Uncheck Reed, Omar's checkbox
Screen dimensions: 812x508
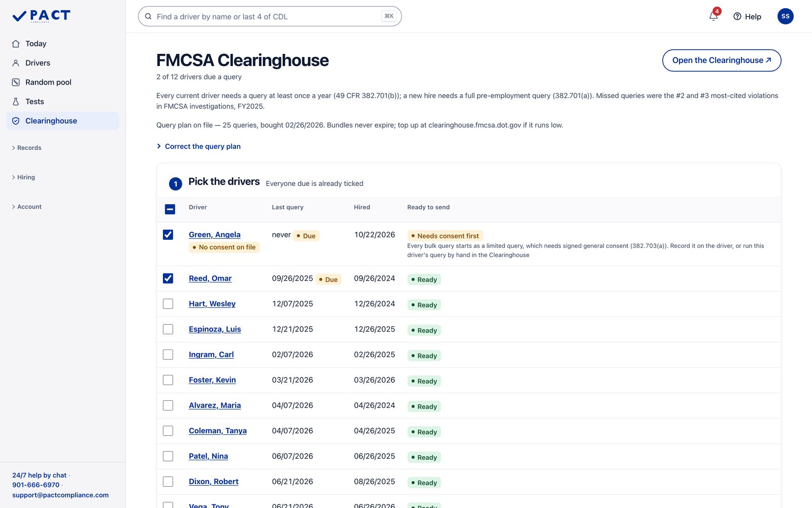(168, 278)
